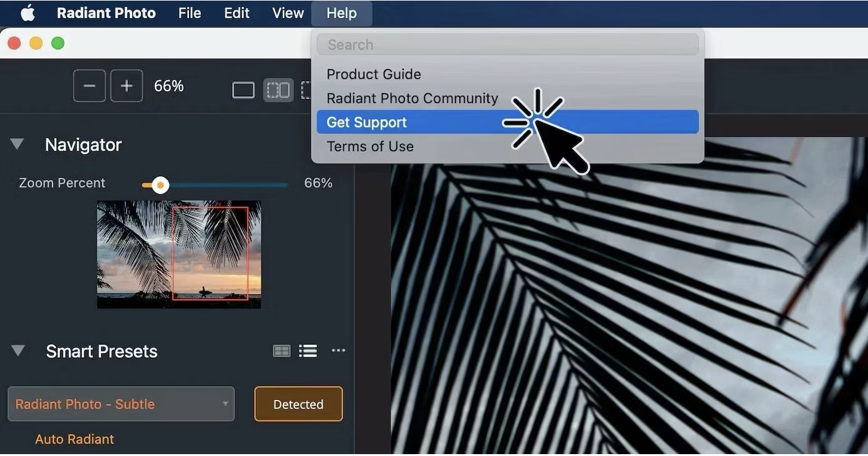Click the zoom in plus button
The height and width of the screenshot is (456, 868).
(127, 86)
